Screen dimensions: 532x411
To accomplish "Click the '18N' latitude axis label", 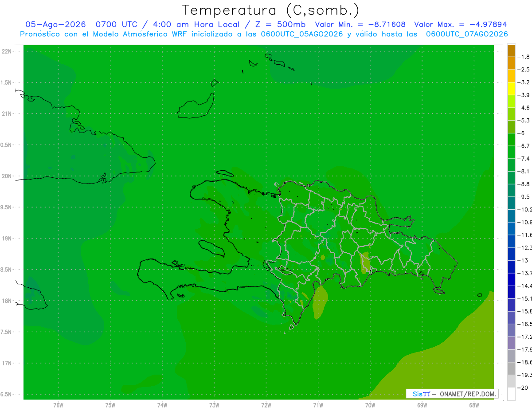I will pyautogui.click(x=7, y=301).
